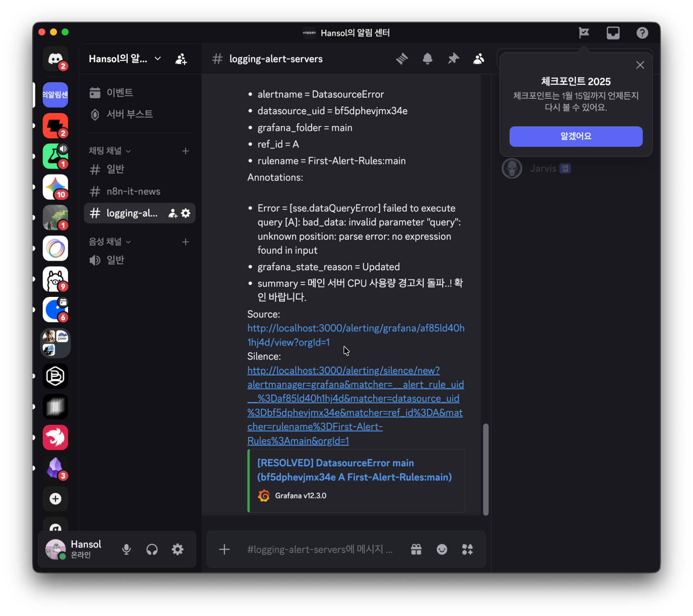
Task: Open the Threads icon in channel header
Action: (x=402, y=59)
